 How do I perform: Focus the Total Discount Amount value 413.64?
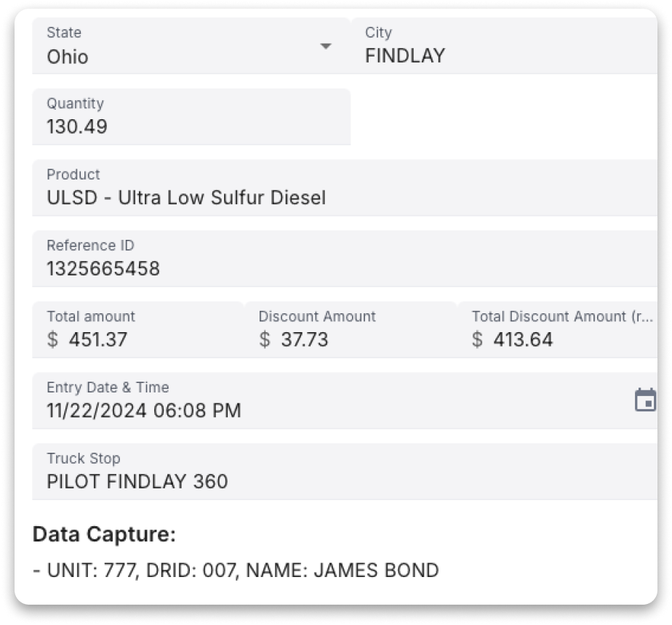522,339
